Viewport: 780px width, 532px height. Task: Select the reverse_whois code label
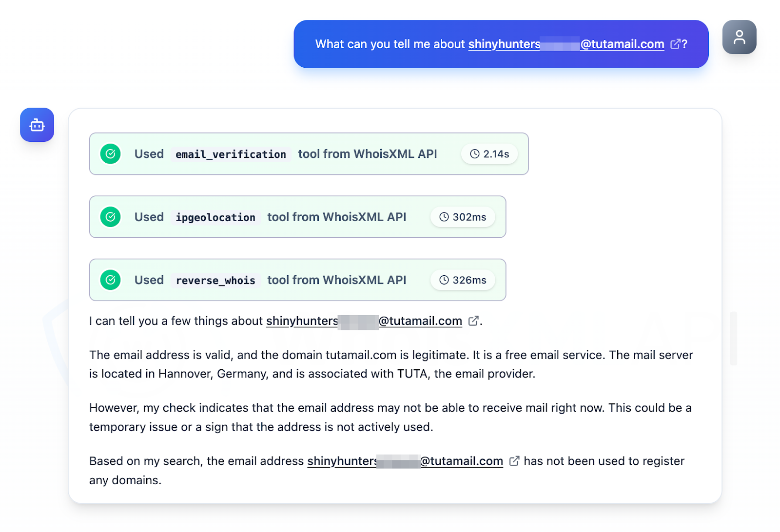[x=215, y=281]
